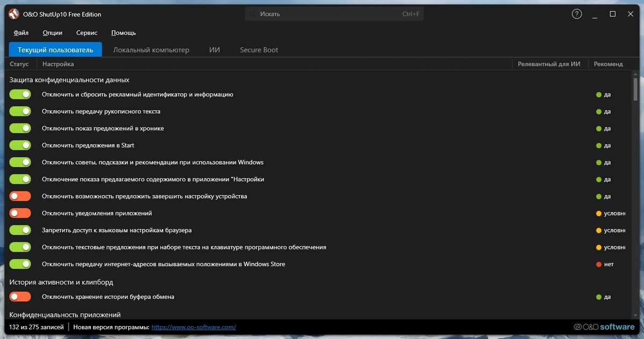Toggle 'Отключить предложения в Start' switch
Viewport: 644px width, 339px height.
20,145
